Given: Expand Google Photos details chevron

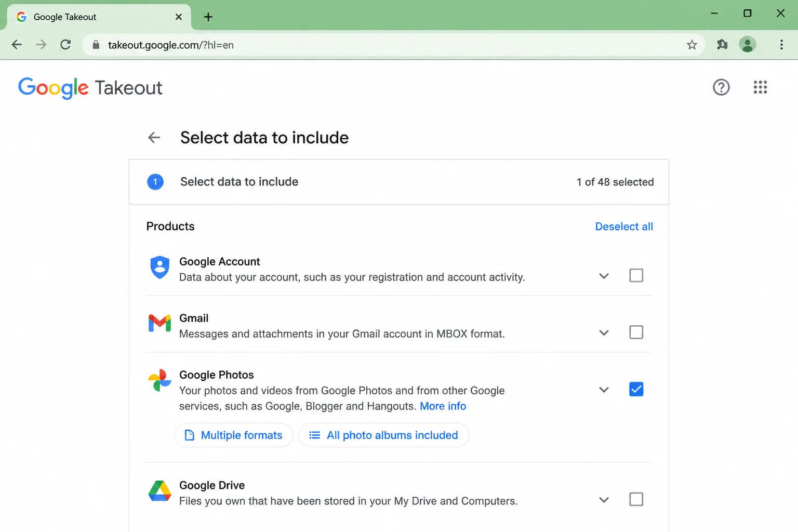Looking at the screenshot, I should click(604, 390).
